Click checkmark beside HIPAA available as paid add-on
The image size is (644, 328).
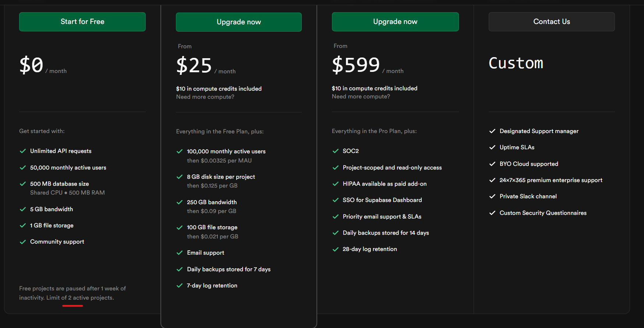click(336, 184)
